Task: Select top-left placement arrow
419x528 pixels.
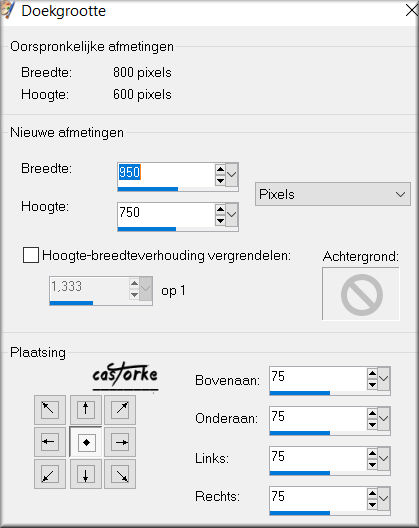Action: click(x=50, y=410)
